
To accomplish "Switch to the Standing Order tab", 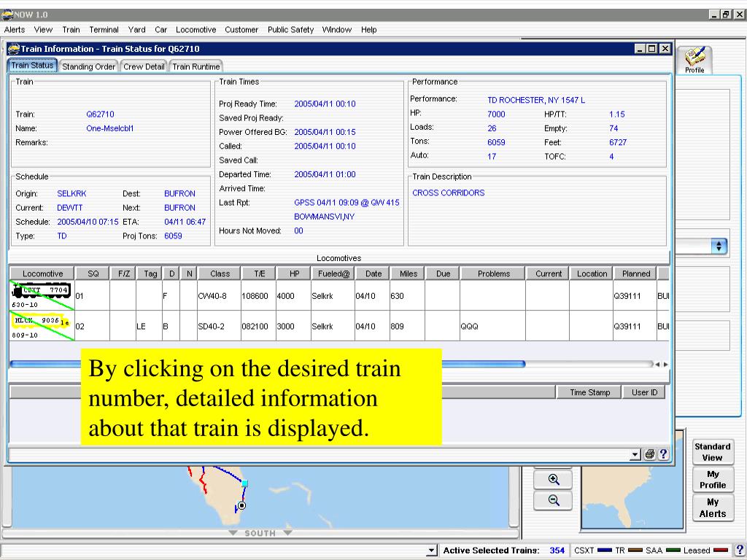I will pos(88,66).
